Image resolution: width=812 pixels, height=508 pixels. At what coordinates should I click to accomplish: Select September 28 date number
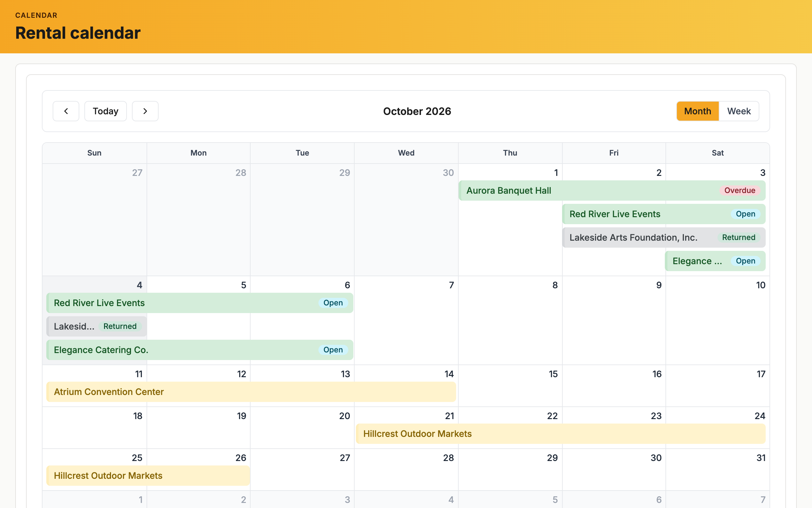(241, 173)
